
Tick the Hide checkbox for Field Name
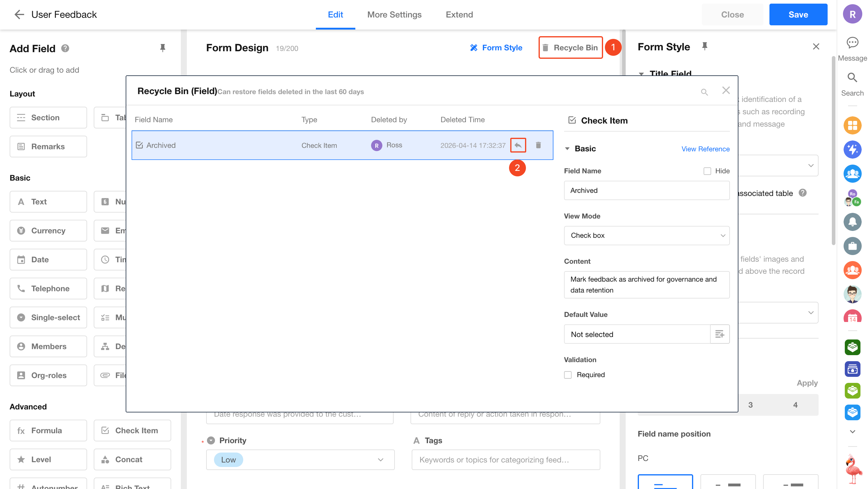tap(707, 171)
